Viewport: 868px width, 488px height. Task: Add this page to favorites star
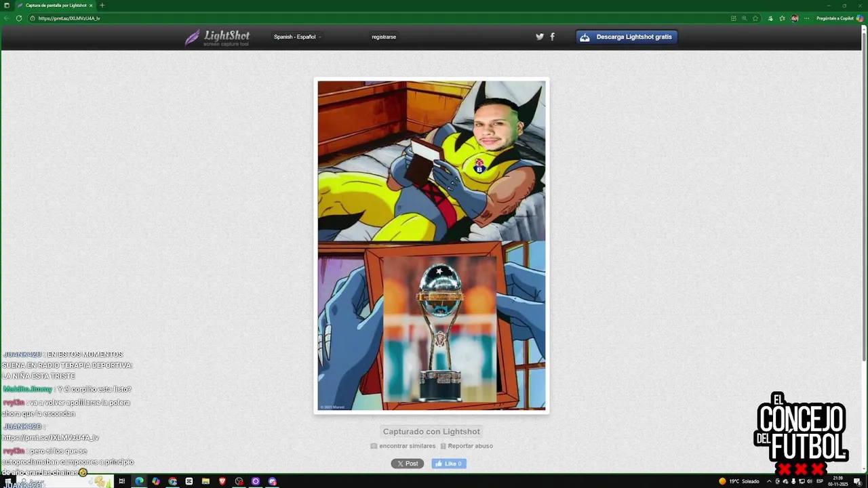[x=755, y=18]
